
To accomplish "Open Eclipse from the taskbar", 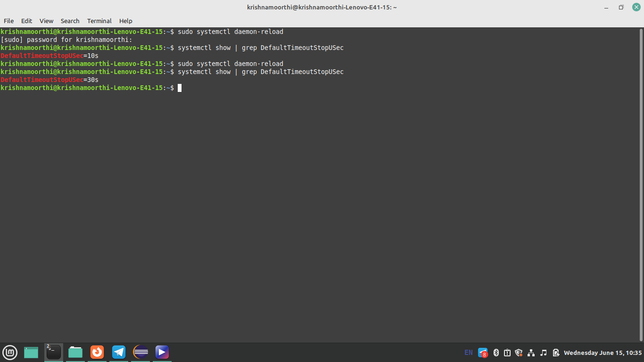I will pyautogui.click(x=140, y=352).
